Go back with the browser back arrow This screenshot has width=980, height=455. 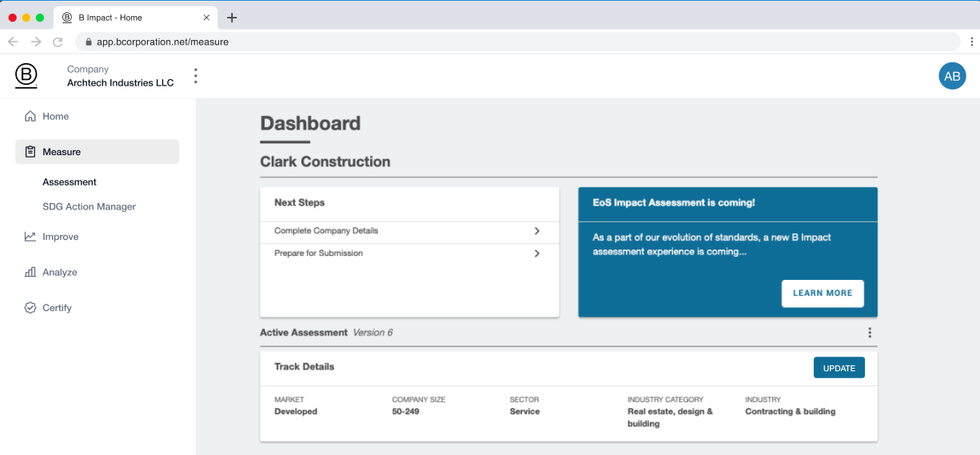[x=13, y=42]
